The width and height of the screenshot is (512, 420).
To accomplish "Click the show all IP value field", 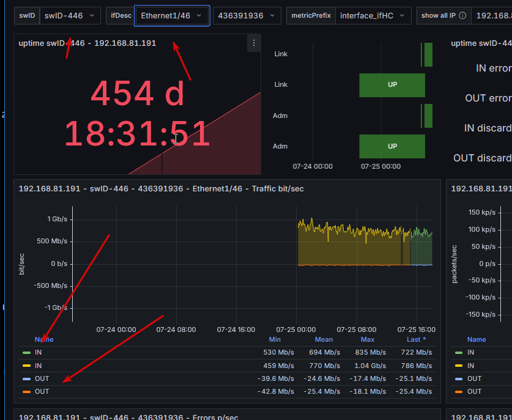I will (x=492, y=16).
